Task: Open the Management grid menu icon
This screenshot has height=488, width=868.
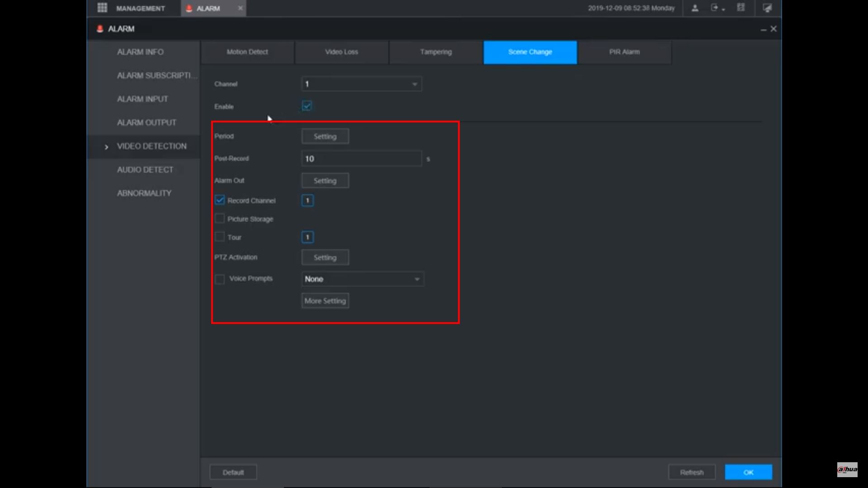Action: coord(102,8)
